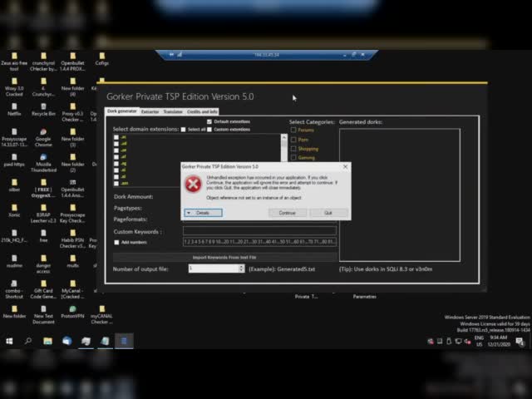Viewport: 532px width, 399px height.
Task: Open the Netflix file on desktop
Action: 14,109
